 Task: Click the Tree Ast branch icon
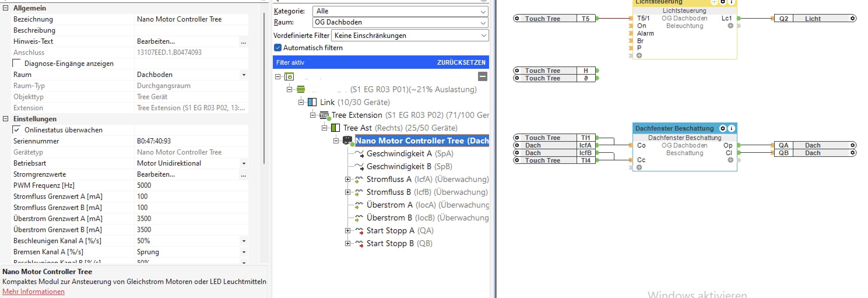pyautogui.click(x=335, y=128)
